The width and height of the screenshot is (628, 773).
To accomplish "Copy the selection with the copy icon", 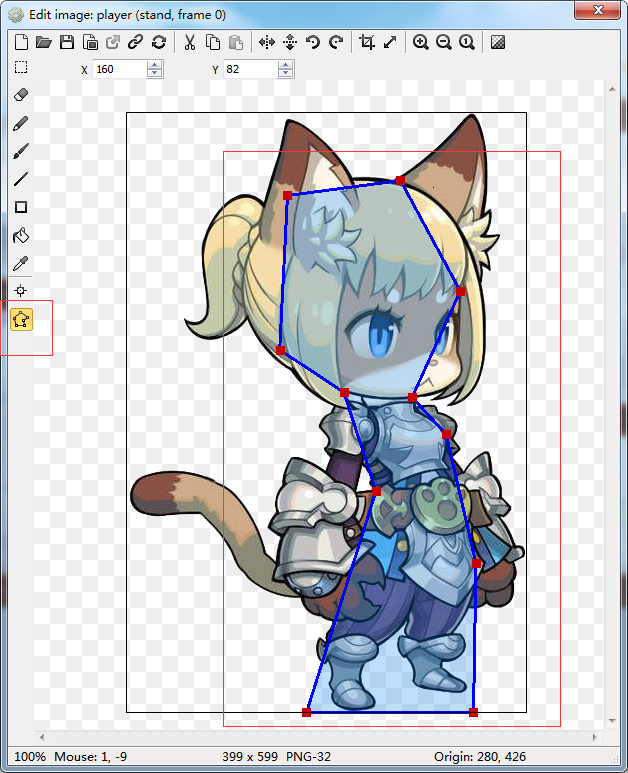I will [x=213, y=42].
